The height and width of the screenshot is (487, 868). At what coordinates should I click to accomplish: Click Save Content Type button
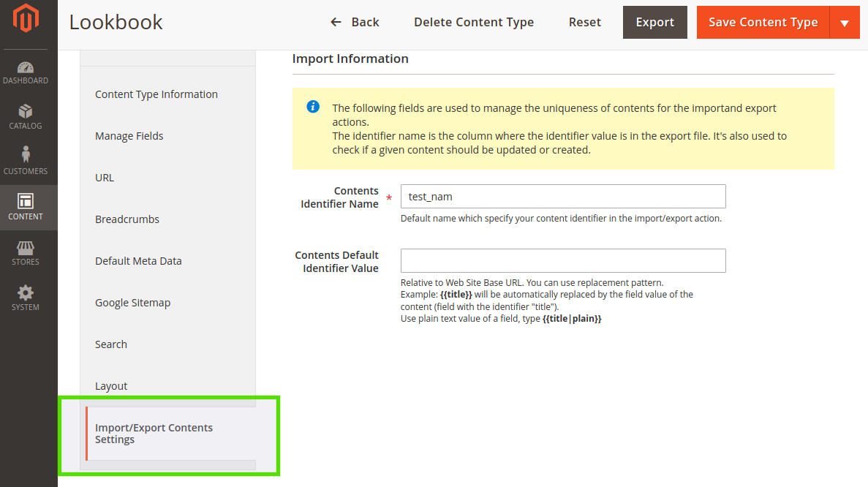(x=763, y=22)
